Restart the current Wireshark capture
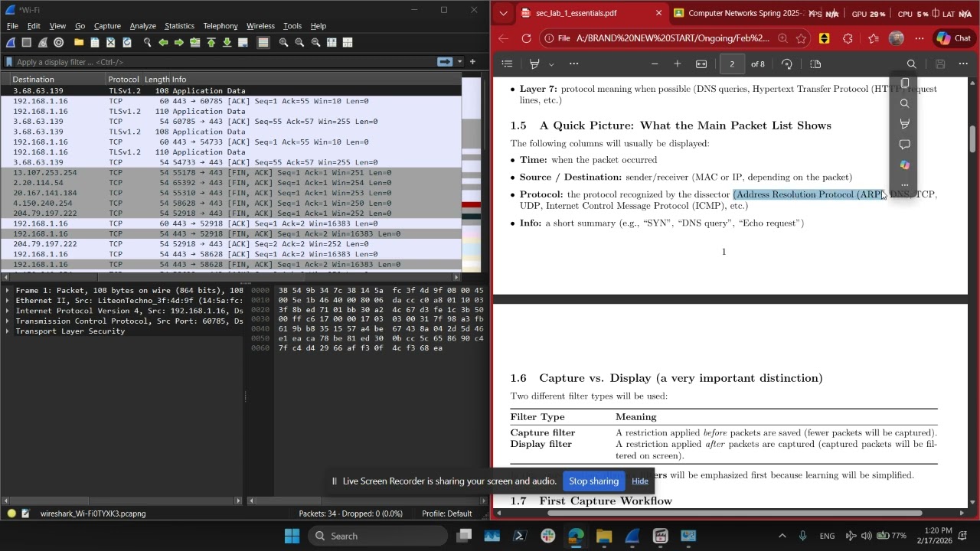Viewport: 980px width, 551px height. [43, 43]
